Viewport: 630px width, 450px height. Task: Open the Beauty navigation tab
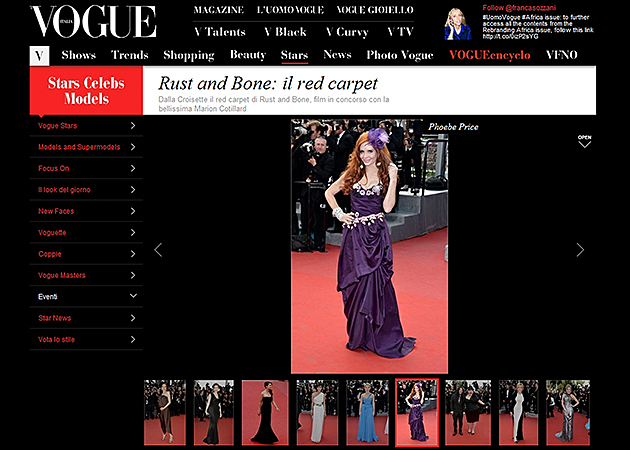point(248,56)
